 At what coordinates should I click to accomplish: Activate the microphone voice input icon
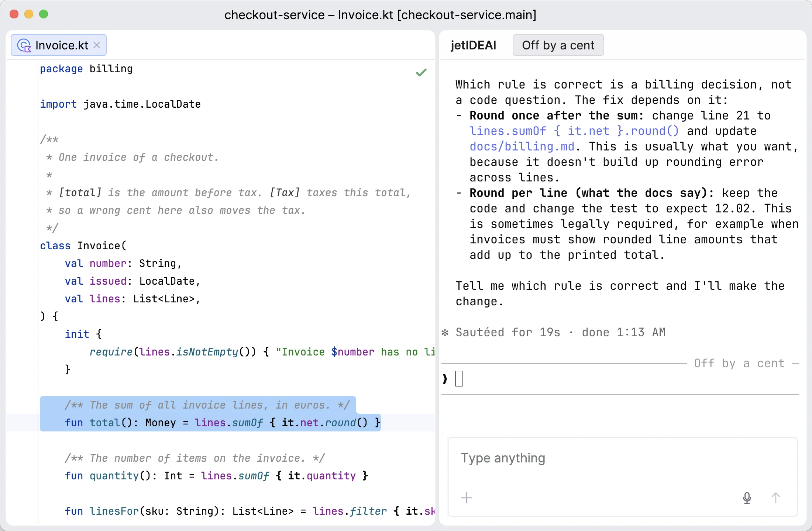(747, 498)
